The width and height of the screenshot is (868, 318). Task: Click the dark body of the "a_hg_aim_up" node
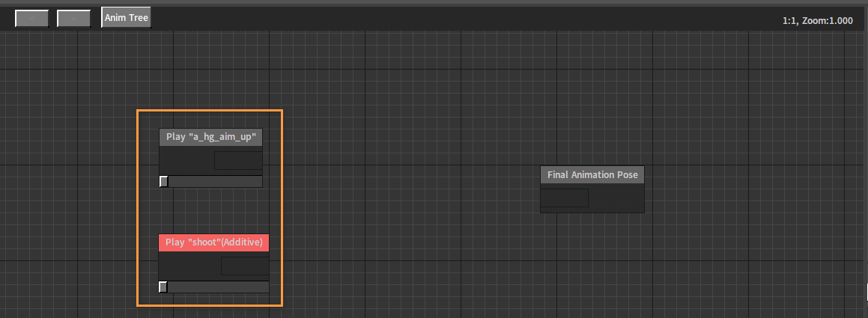[186, 160]
